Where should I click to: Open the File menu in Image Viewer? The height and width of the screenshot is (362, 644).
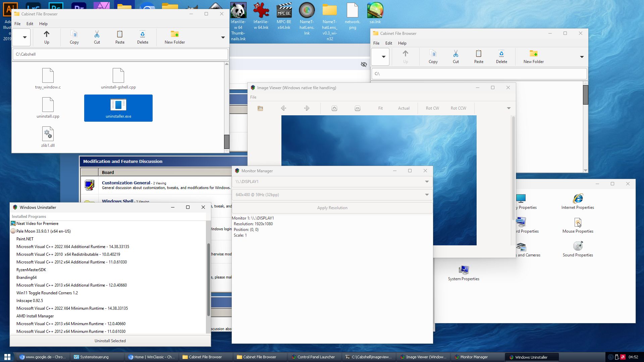(253, 97)
